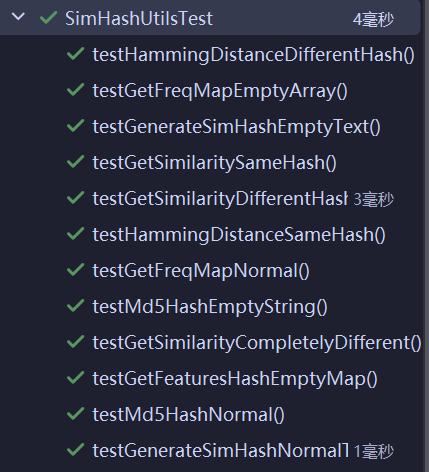Select the testHammingDistanceDifferentHash() test result
Screen dimensions: 429x472
253,55
